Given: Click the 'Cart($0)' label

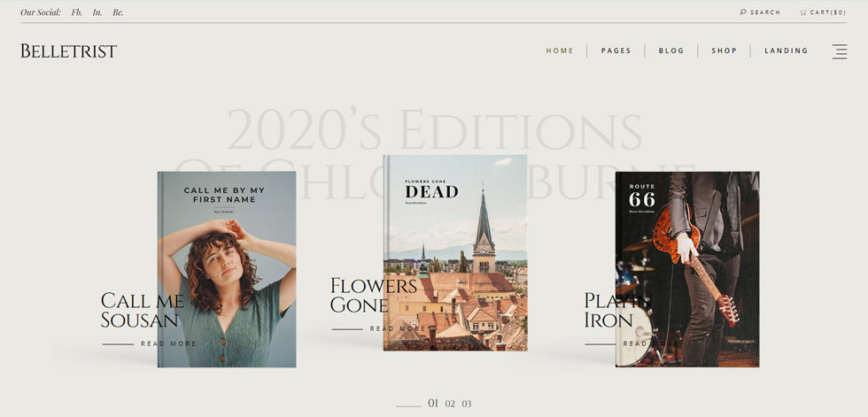Looking at the screenshot, I should click(828, 12).
